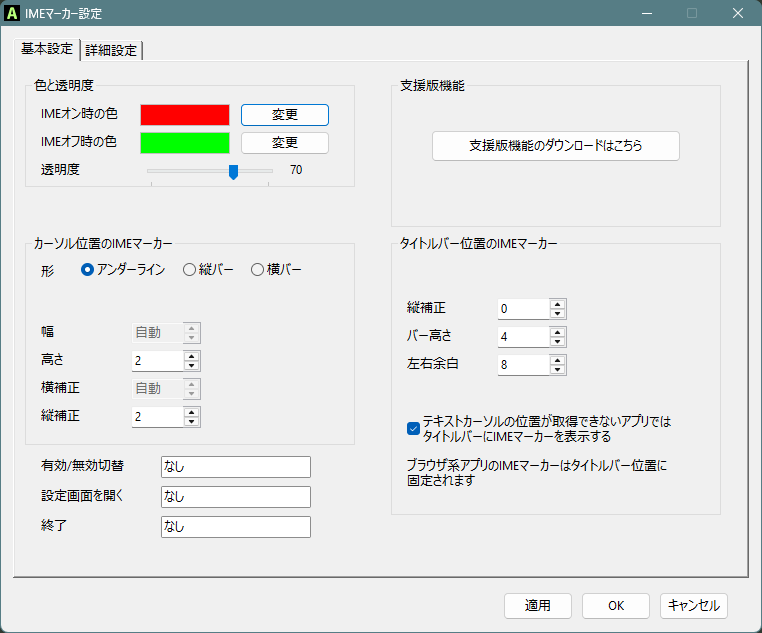Open the 詳細設定 tab
Screen dimensions: 762x633
111,50
